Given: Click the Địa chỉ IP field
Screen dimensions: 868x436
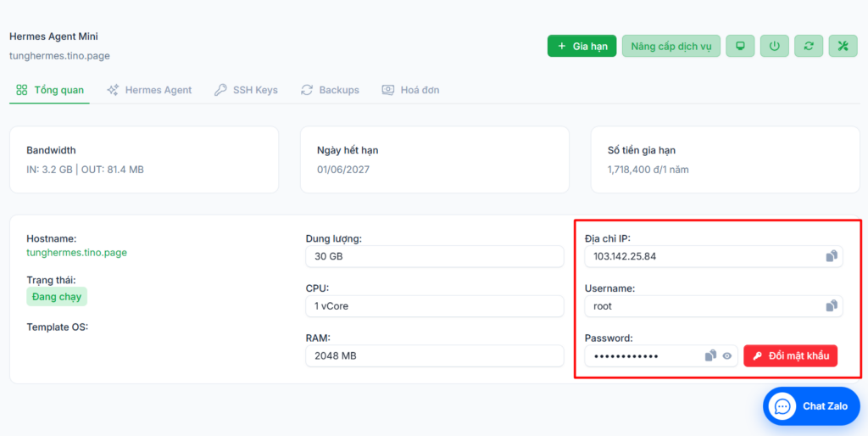Looking at the screenshot, I should (x=714, y=256).
